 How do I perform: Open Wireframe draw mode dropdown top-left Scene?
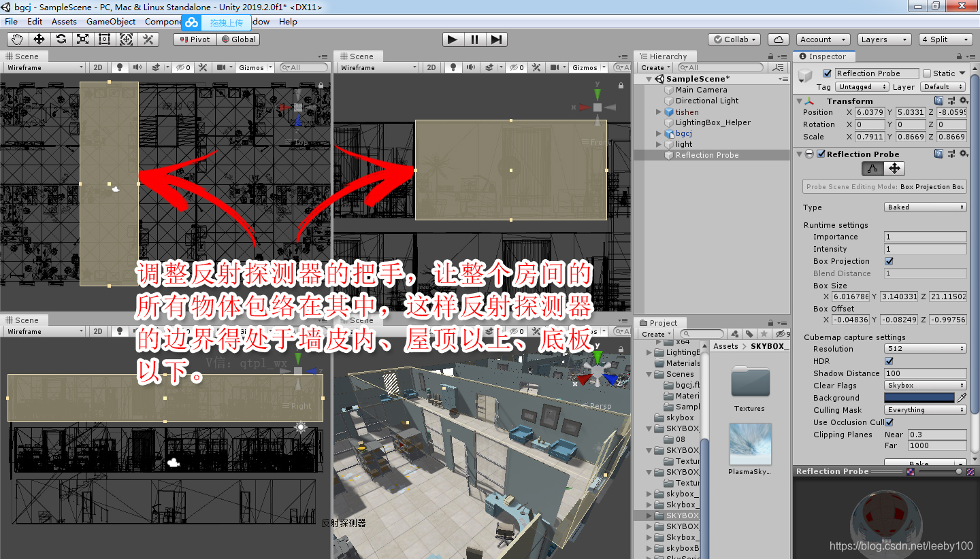tap(44, 67)
